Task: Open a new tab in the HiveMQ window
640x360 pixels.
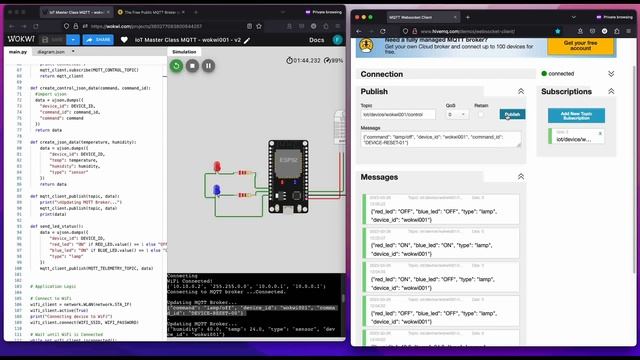Action: pyautogui.click(x=468, y=18)
